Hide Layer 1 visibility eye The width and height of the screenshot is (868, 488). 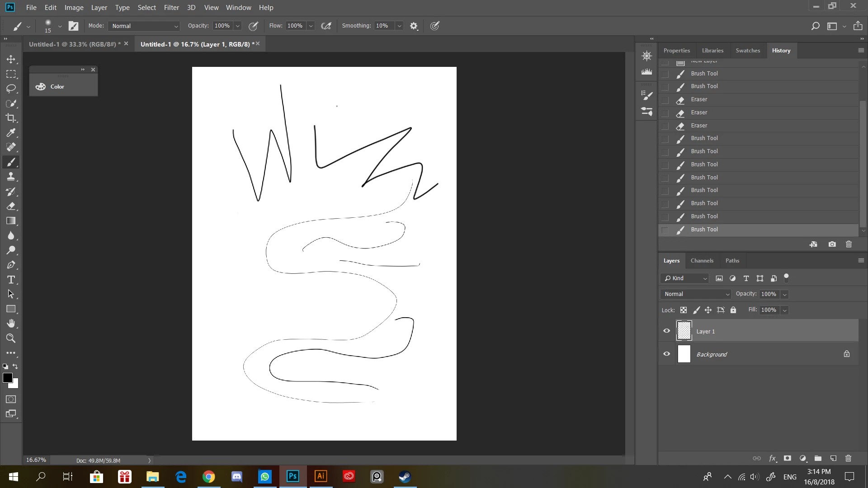pos(666,331)
